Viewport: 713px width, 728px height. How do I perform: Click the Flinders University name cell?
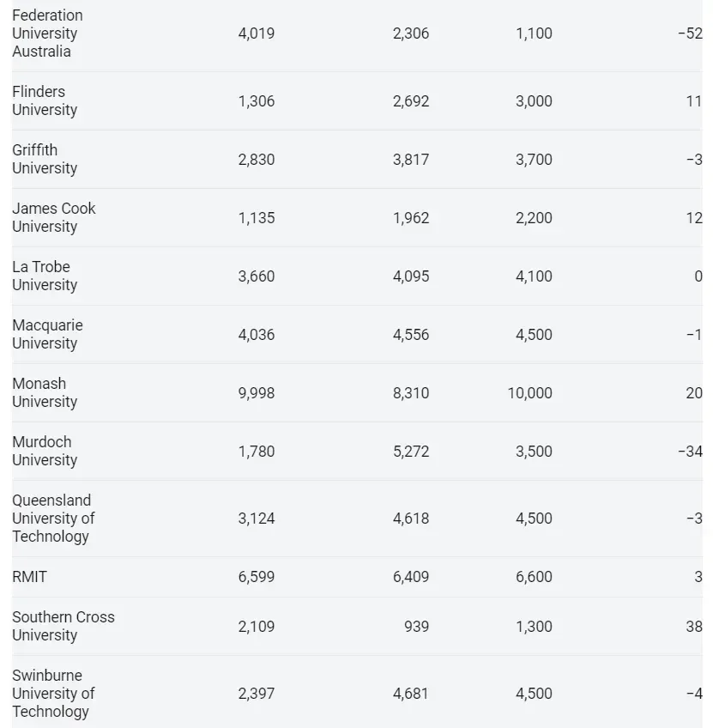point(45,100)
